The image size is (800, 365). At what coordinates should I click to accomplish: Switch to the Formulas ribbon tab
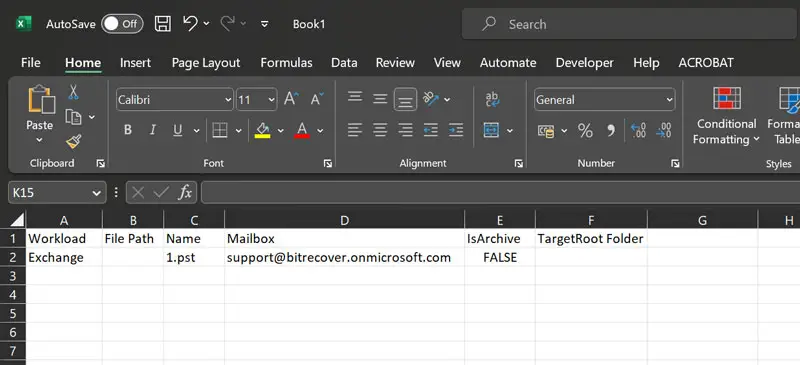coord(286,63)
